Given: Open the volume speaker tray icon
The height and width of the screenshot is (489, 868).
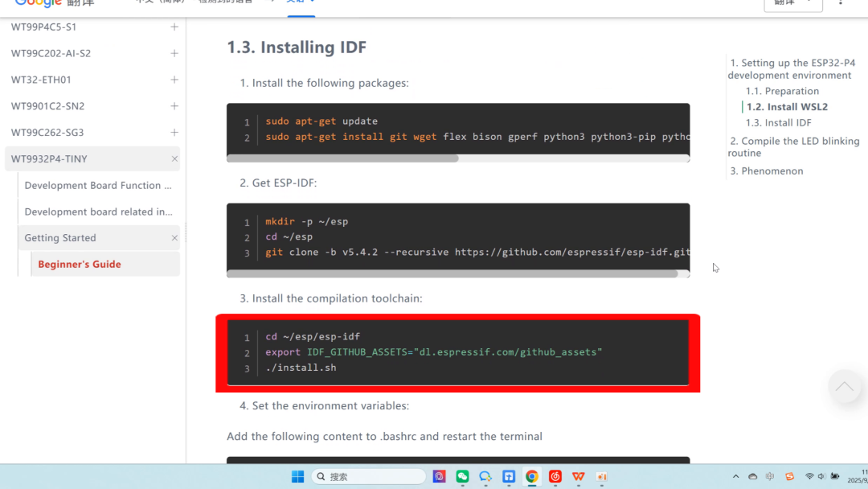Looking at the screenshot, I should pos(821,476).
